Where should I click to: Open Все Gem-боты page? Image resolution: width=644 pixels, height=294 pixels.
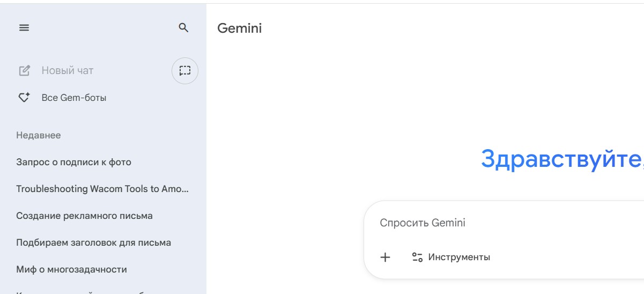[x=74, y=98]
